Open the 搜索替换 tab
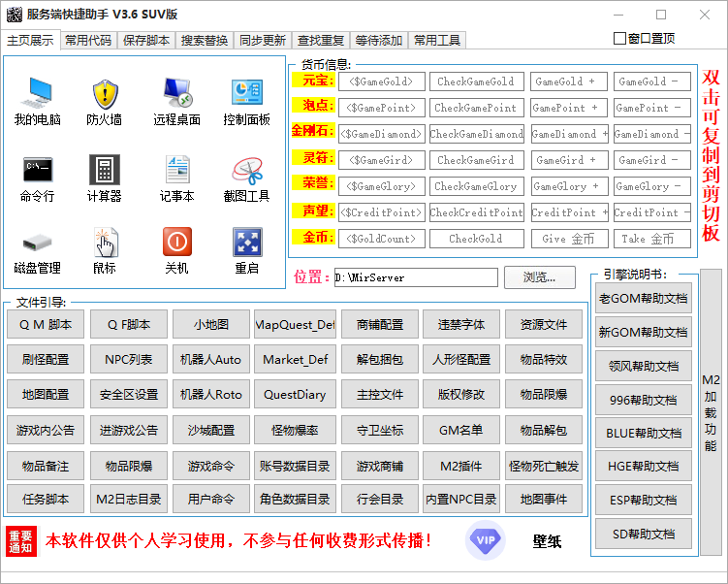Viewport: 728px width, 584px height. coord(205,41)
